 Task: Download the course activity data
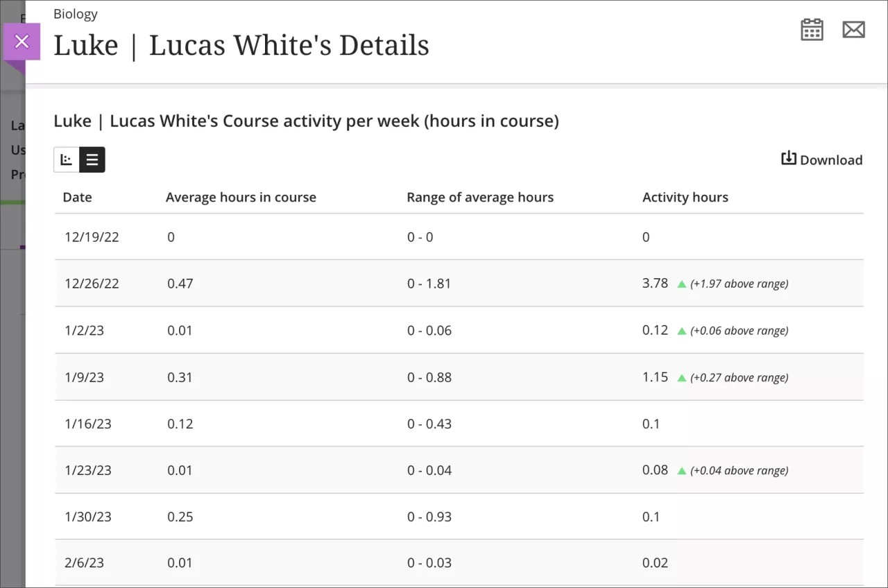click(x=822, y=159)
